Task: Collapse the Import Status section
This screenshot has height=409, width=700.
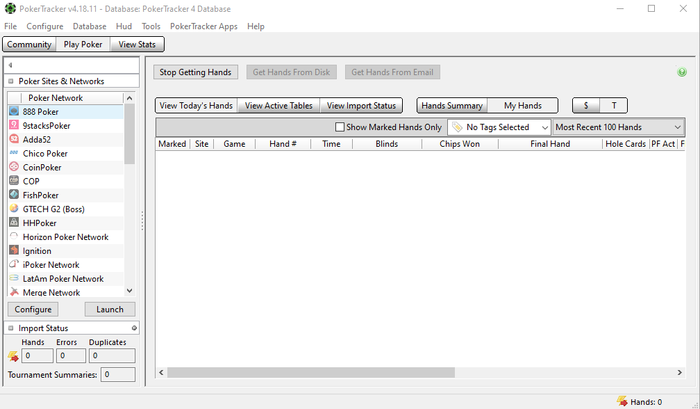Action: [x=11, y=328]
